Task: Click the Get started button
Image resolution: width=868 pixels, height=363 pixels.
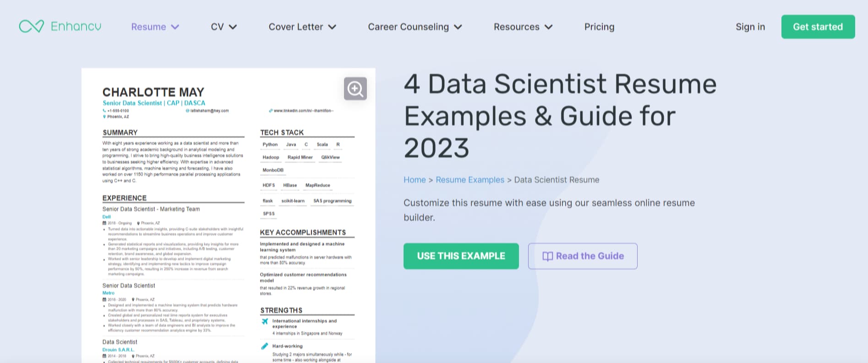Action: (x=818, y=27)
